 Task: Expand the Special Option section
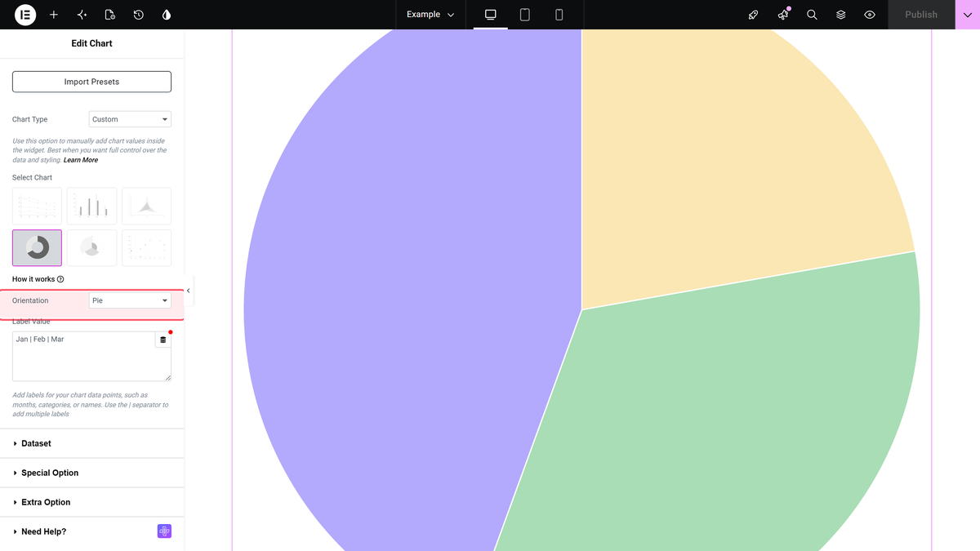pyautogui.click(x=91, y=473)
